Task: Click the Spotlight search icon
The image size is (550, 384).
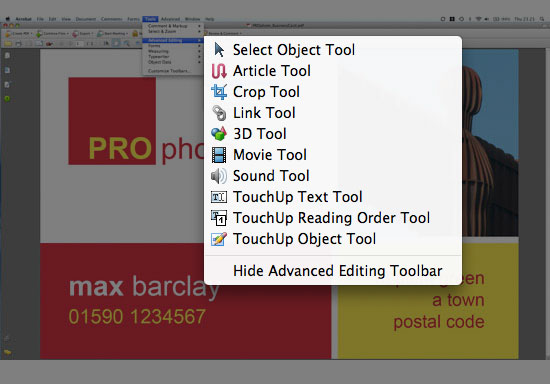Action: click(x=543, y=19)
